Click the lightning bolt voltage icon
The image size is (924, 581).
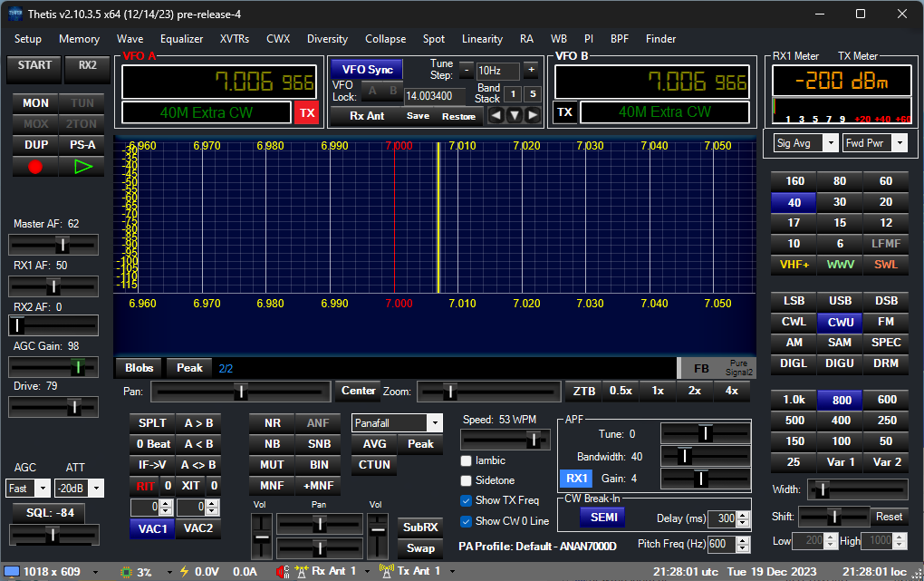pos(185,571)
